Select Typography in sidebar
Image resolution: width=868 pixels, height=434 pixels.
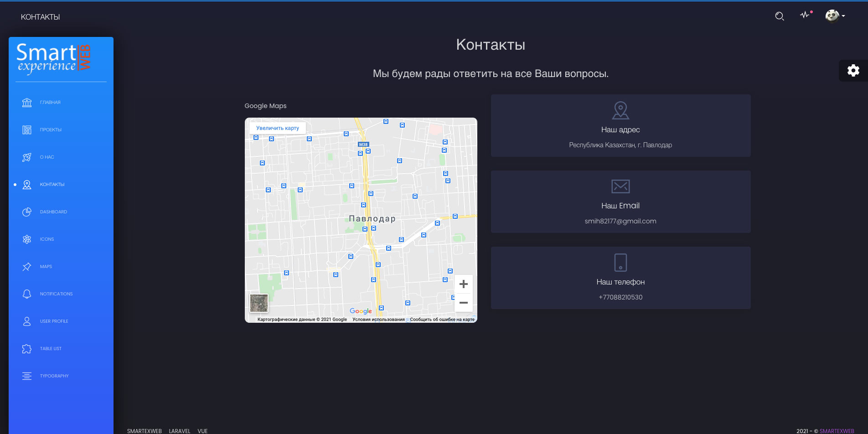(x=54, y=376)
